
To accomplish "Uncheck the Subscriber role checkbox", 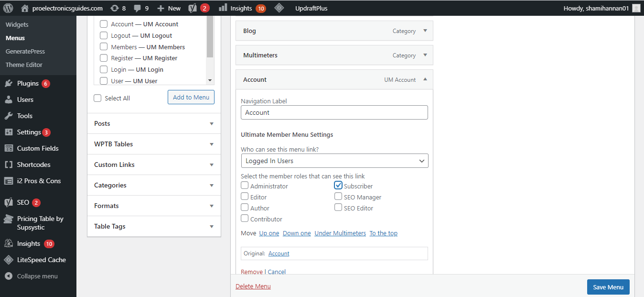I will coord(338,186).
